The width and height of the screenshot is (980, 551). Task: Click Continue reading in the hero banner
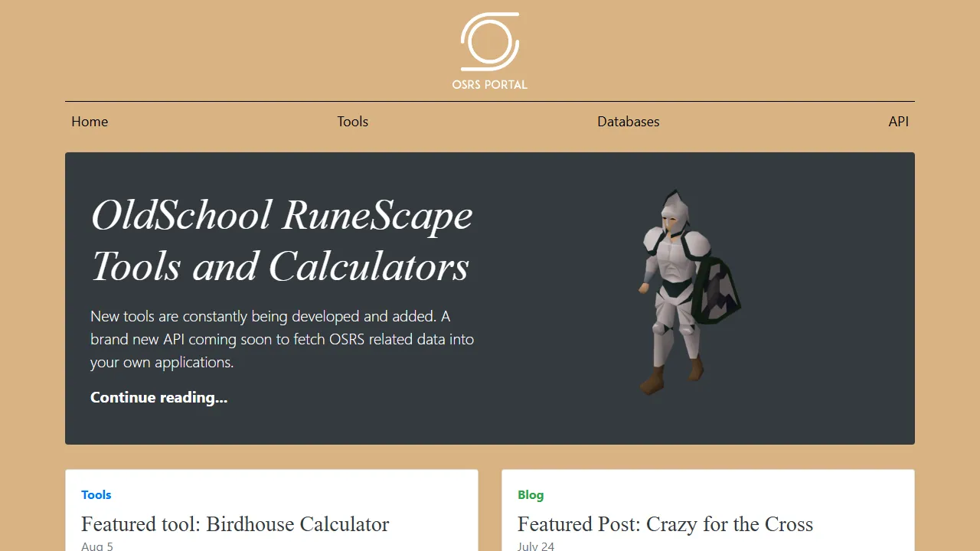click(158, 397)
